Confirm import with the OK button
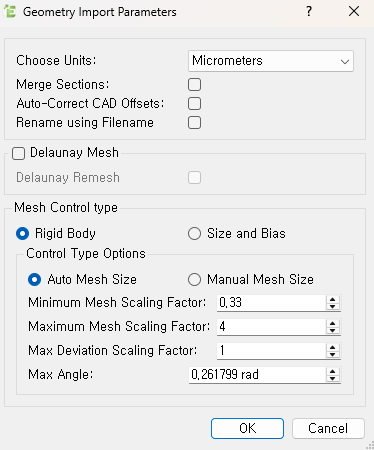 coord(247,429)
